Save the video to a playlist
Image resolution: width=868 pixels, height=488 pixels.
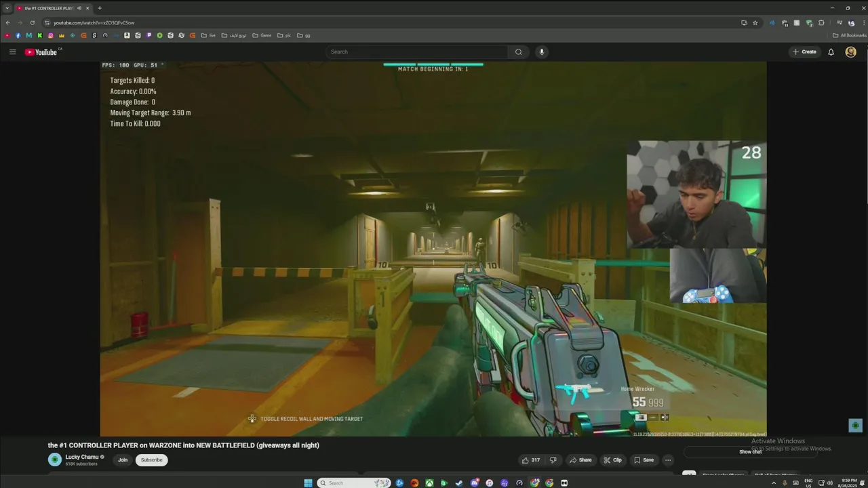coord(644,460)
